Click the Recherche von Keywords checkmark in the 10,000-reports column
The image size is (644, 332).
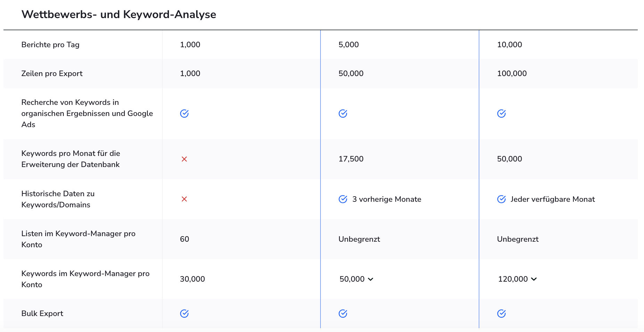point(501,114)
